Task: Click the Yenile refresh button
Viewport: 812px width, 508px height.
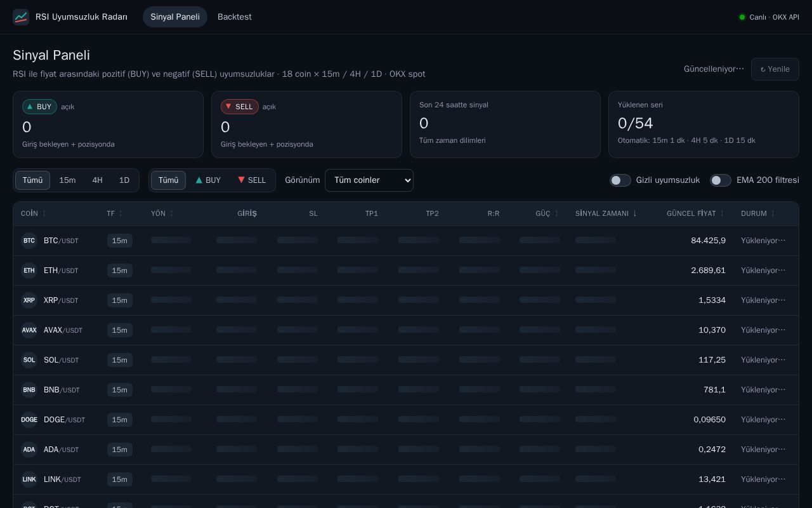Action: 775,69
